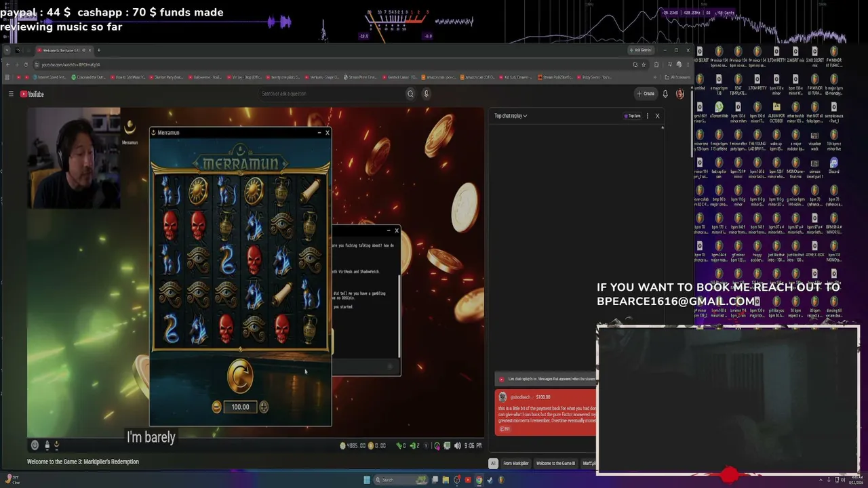Image resolution: width=868 pixels, height=488 pixels.
Task: Open the chat panel three-dot options menu
Action: [x=647, y=116]
